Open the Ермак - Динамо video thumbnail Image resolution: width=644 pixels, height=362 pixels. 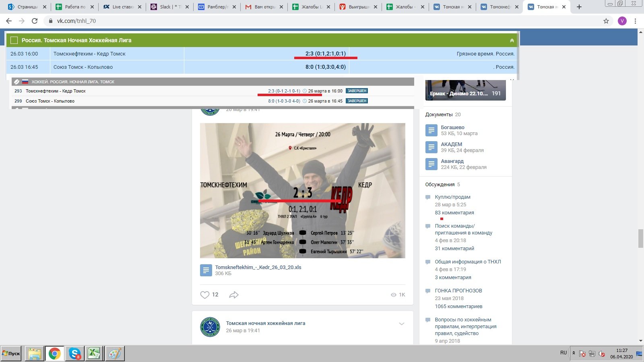point(465,90)
